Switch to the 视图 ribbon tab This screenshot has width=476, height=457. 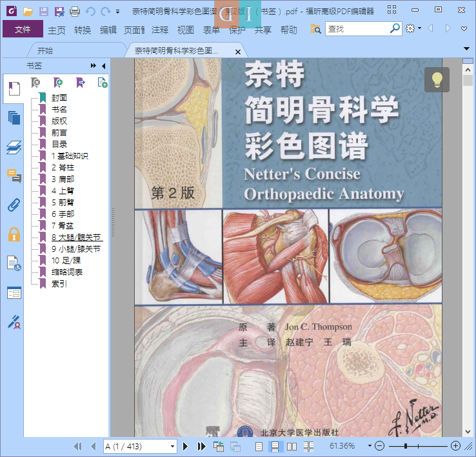(186, 30)
